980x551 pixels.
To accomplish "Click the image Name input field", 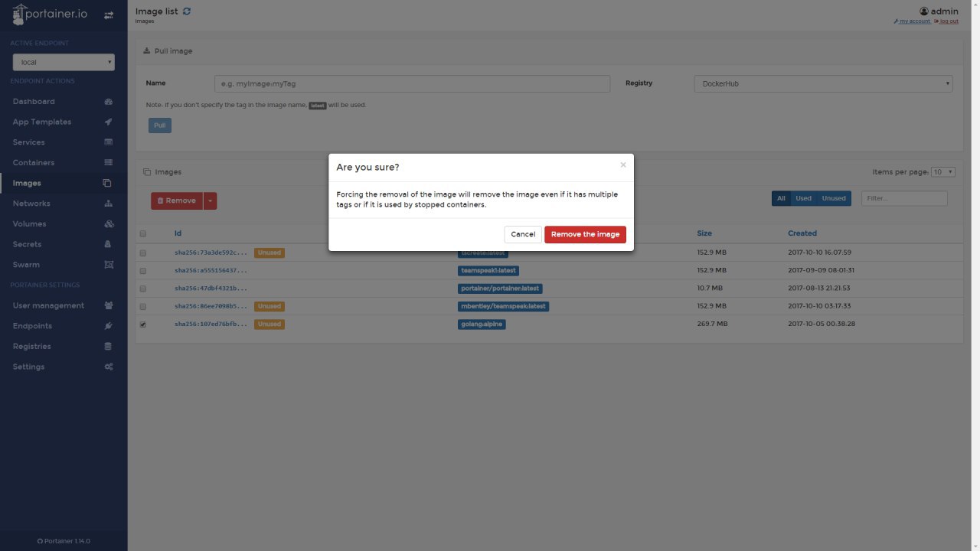I will pyautogui.click(x=412, y=83).
